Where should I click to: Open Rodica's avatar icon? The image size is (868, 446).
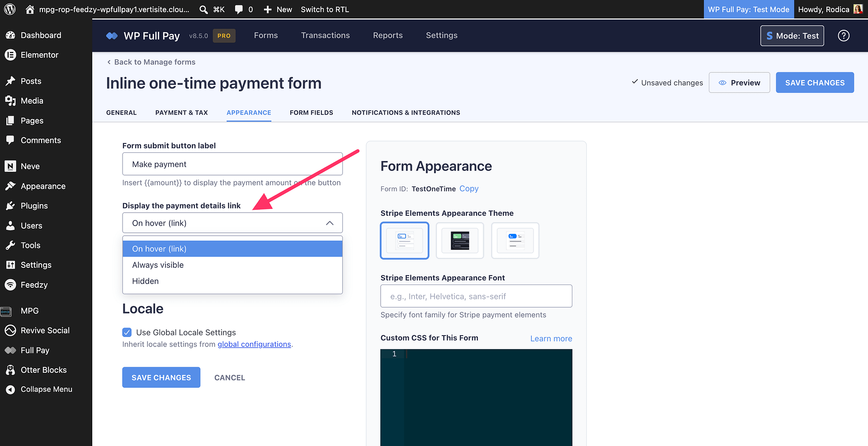[x=858, y=9]
